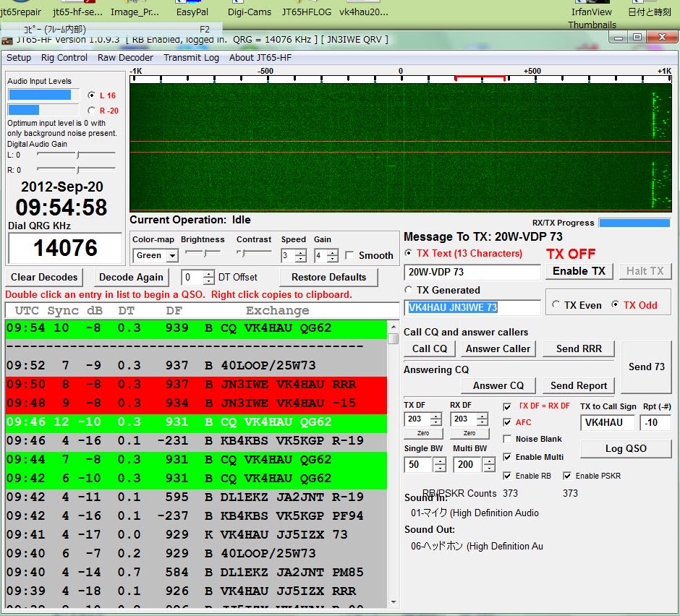
Task: Click the Send Report button
Action: point(579,385)
